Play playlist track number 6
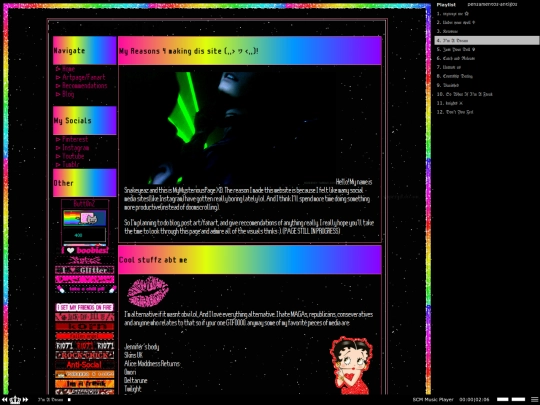540x405 pixels. [487, 58]
